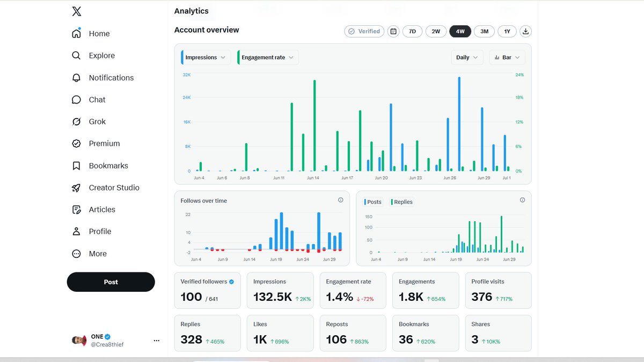Download analytics data icon
Image resolution: width=644 pixels, height=362 pixels.
click(526, 31)
